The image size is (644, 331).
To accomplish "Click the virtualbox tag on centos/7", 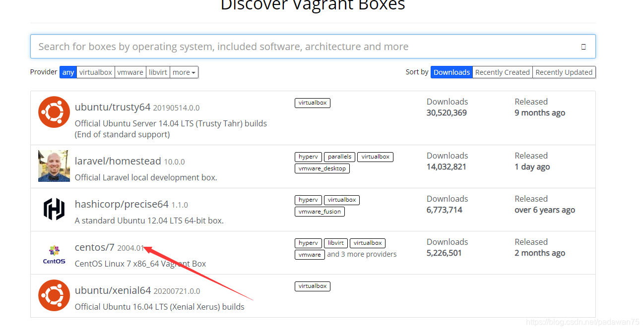I will (368, 243).
